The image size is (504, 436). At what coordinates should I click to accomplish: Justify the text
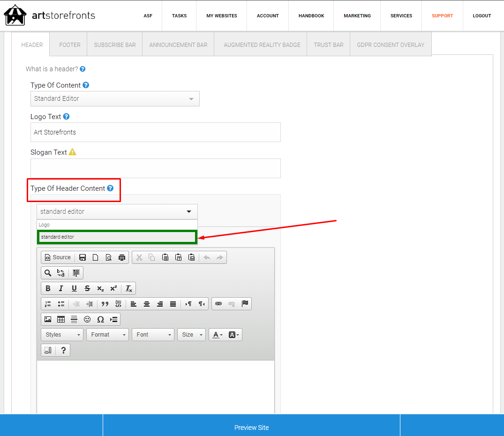tap(173, 304)
